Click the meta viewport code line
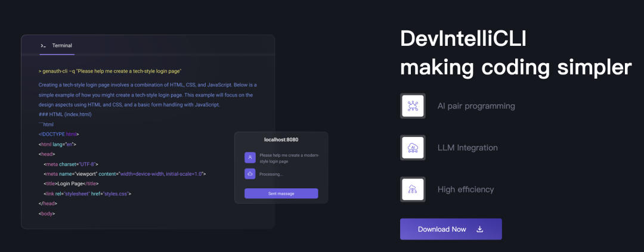 125,174
